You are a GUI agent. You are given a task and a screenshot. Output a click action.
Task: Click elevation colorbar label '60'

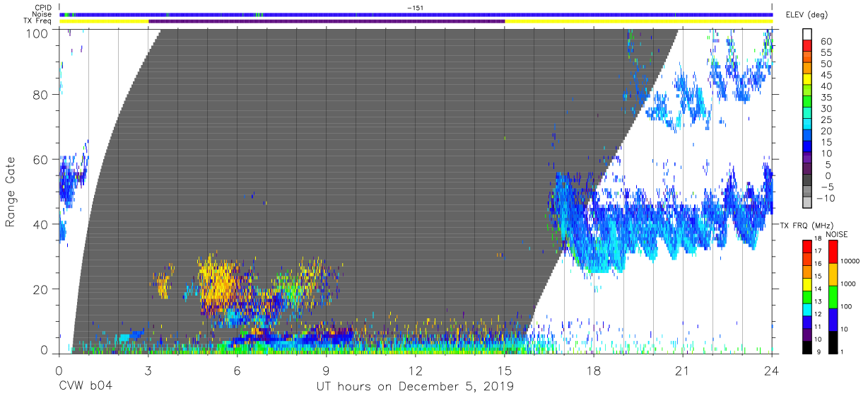(x=825, y=41)
